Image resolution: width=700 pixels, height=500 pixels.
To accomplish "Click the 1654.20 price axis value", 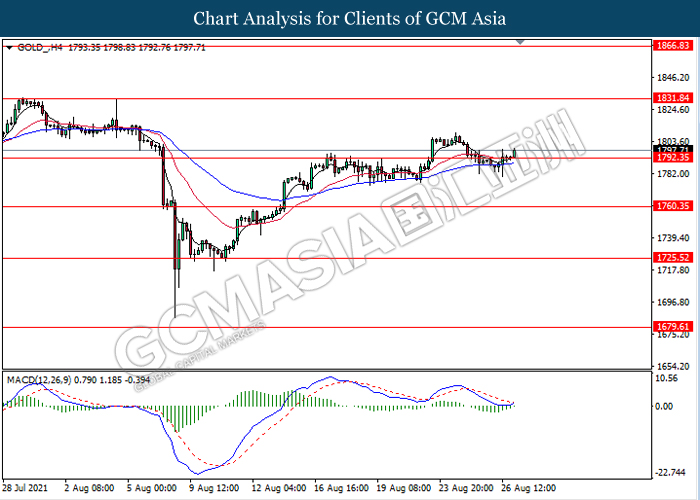I will (673, 366).
